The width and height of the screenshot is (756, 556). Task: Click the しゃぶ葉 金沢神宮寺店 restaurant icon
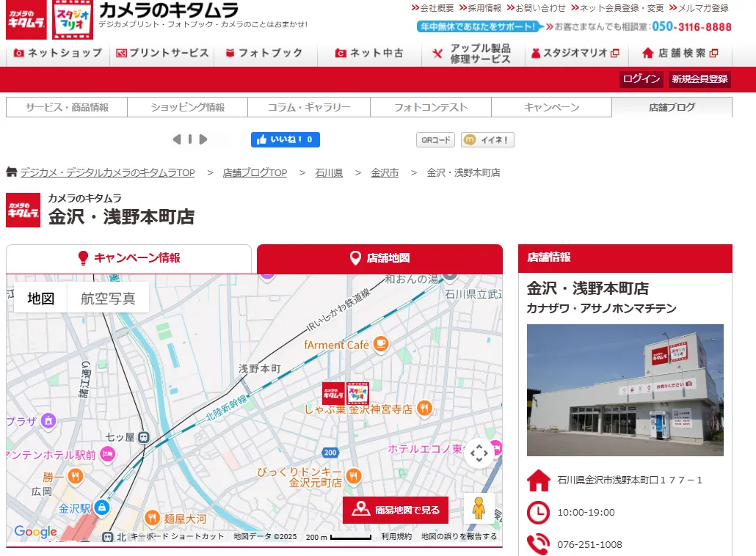click(x=424, y=409)
